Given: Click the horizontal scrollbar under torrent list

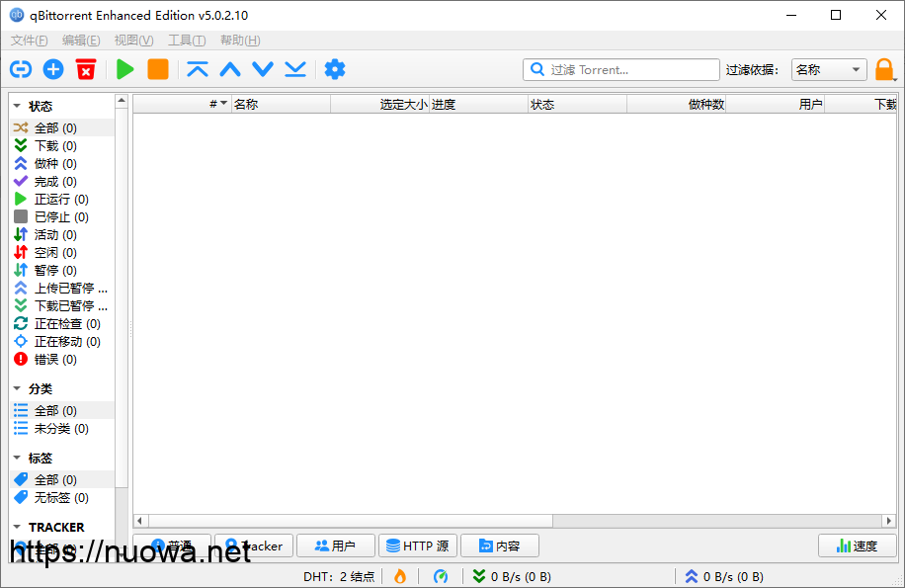Looking at the screenshot, I should tap(514, 521).
